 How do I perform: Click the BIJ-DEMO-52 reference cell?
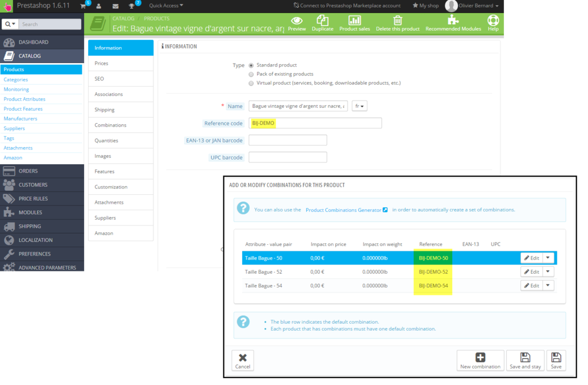(x=433, y=272)
